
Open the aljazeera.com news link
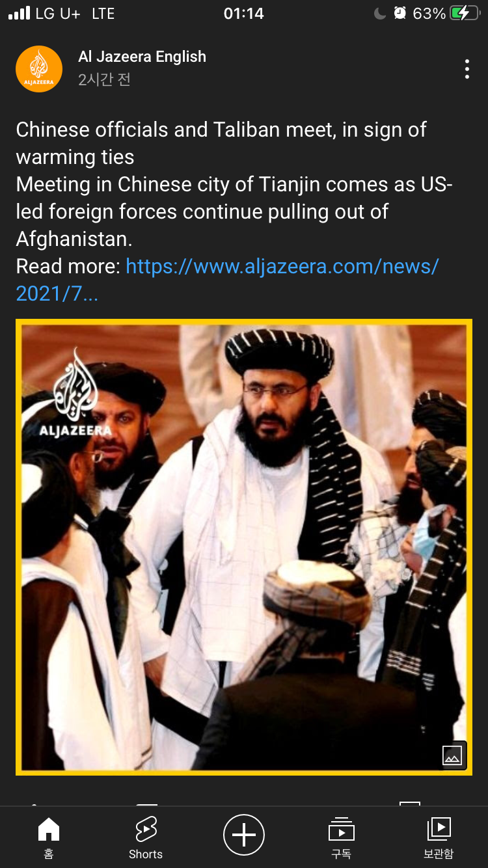(x=227, y=280)
